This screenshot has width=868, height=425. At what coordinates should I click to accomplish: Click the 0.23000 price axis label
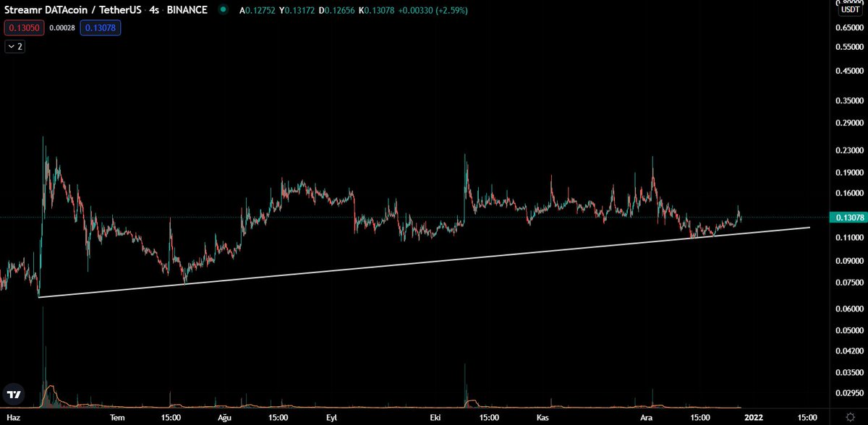[849, 151]
